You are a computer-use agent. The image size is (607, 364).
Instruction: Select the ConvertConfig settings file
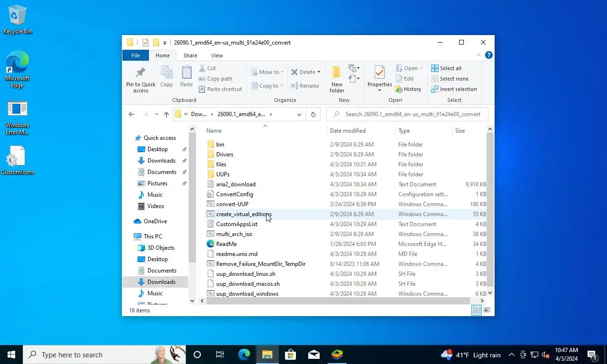pos(230,194)
